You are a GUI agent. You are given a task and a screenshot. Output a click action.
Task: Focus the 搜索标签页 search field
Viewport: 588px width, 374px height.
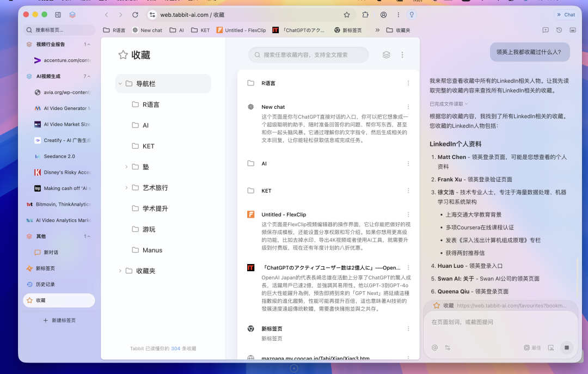pos(59,30)
